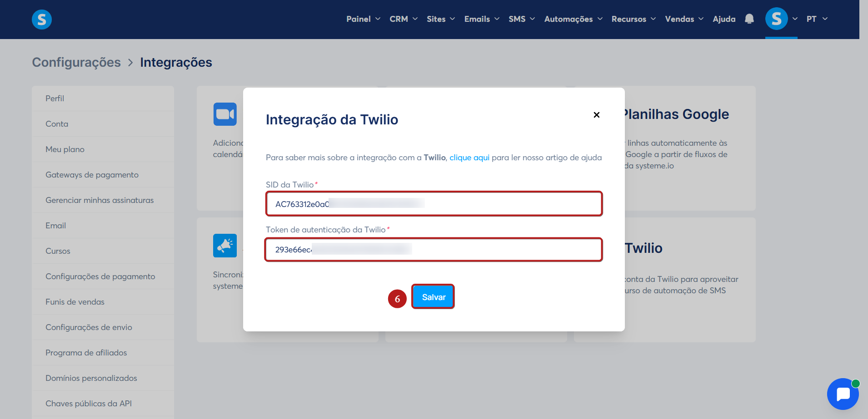Click the systeme.io logo in the top bar
This screenshot has width=868, height=419.
42,20
